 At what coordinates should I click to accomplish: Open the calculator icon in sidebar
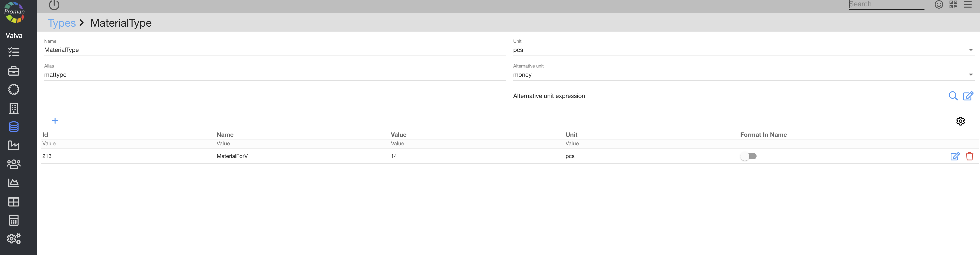14,220
